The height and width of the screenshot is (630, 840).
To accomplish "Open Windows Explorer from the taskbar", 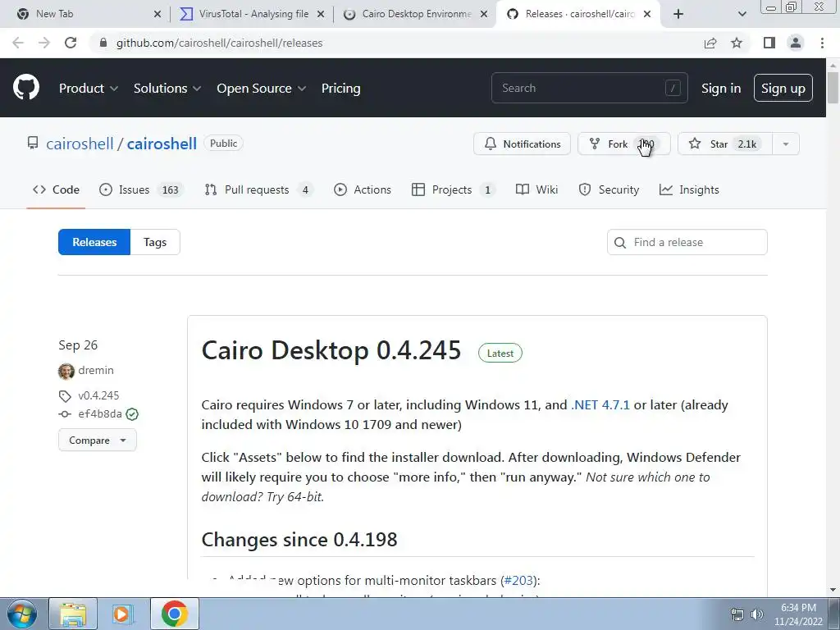I will [73, 614].
